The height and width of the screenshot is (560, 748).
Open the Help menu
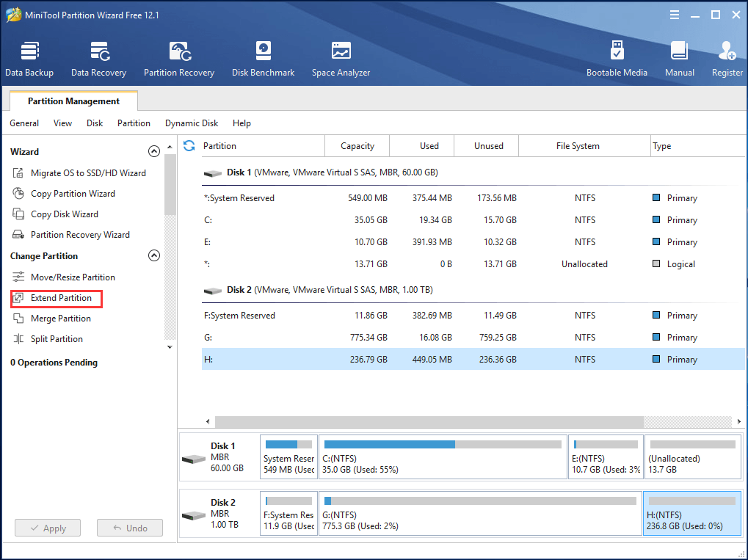tap(242, 123)
